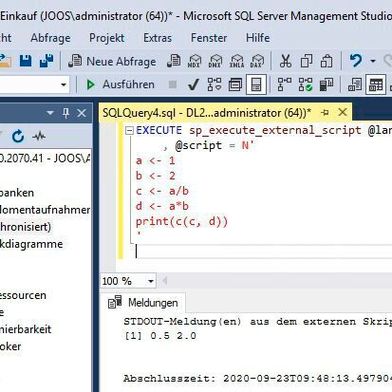Screen dimensions: 392x392
Task: Click the Undo arrow
Action: 356,61
